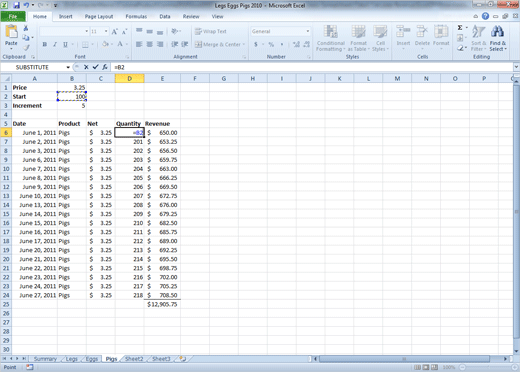Switch to the Data tab
Viewport: 520px width, 372px height.
pyautogui.click(x=165, y=16)
